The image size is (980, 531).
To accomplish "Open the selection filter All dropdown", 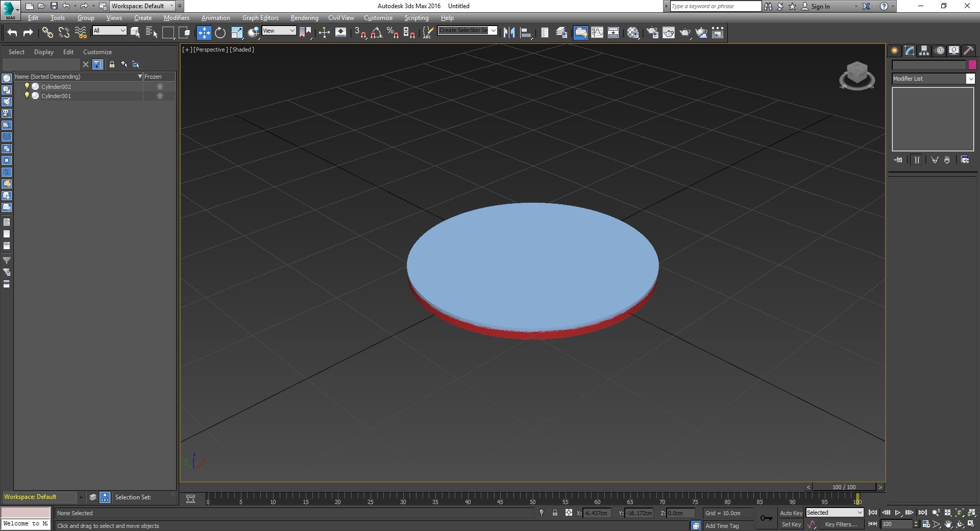I will (x=109, y=31).
